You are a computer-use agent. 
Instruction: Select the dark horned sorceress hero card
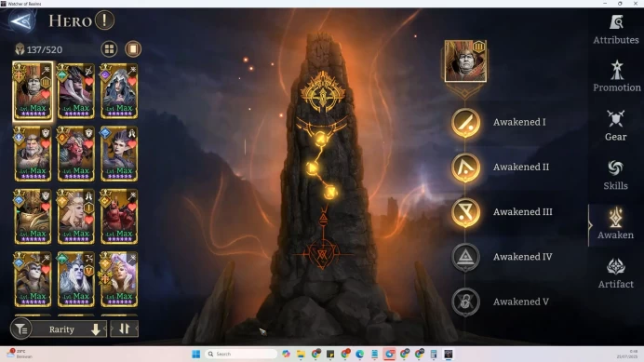coord(76,91)
